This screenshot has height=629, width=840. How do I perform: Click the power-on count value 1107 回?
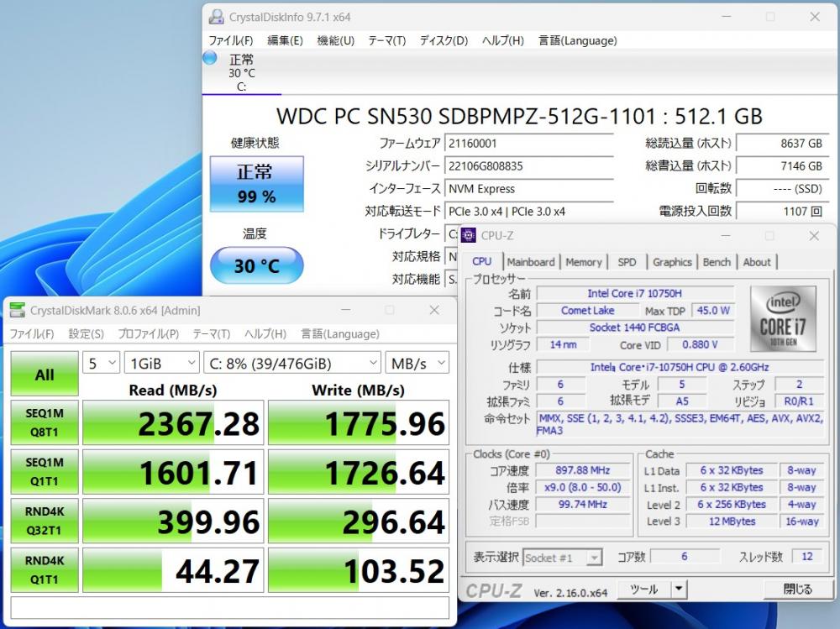coord(783,211)
